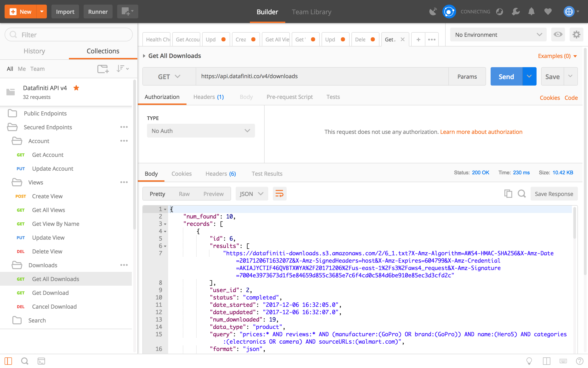Open the New button dropdown arrow
The image size is (588, 368).
coord(42,11)
